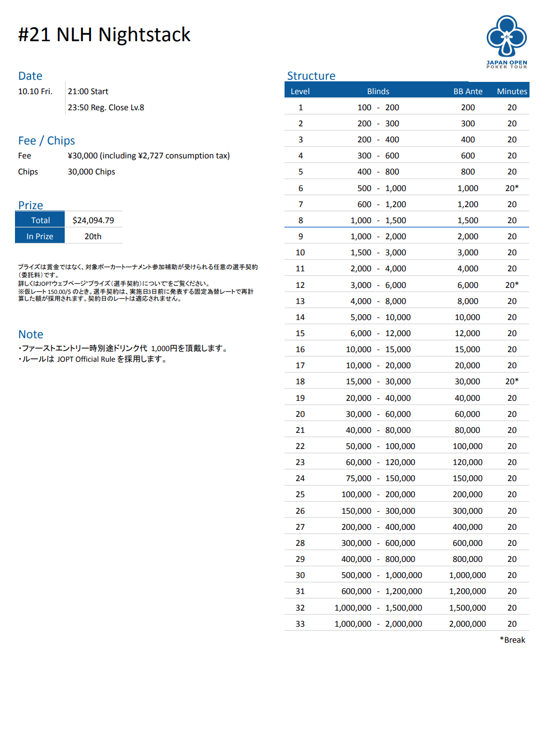Click the Note section heading
The height and width of the screenshot is (746, 560).
click(x=30, y=334)
